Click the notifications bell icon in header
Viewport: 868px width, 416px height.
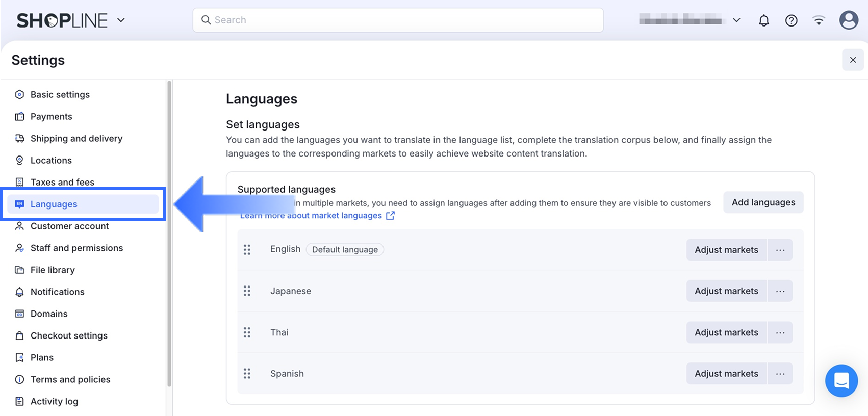[763, 20]
